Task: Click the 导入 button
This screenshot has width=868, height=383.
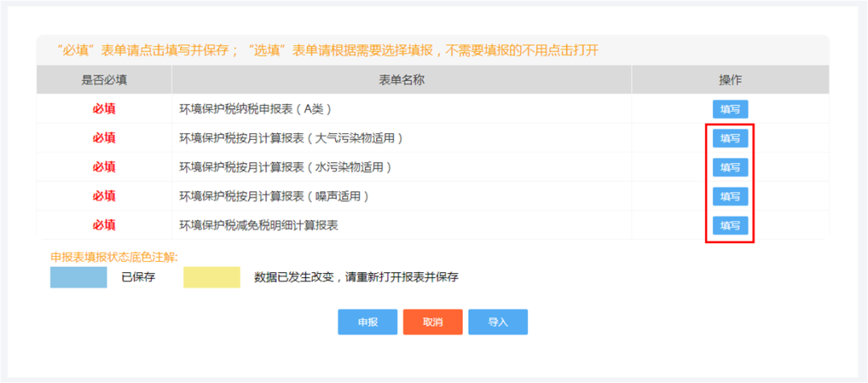Action: pos(498,322)
